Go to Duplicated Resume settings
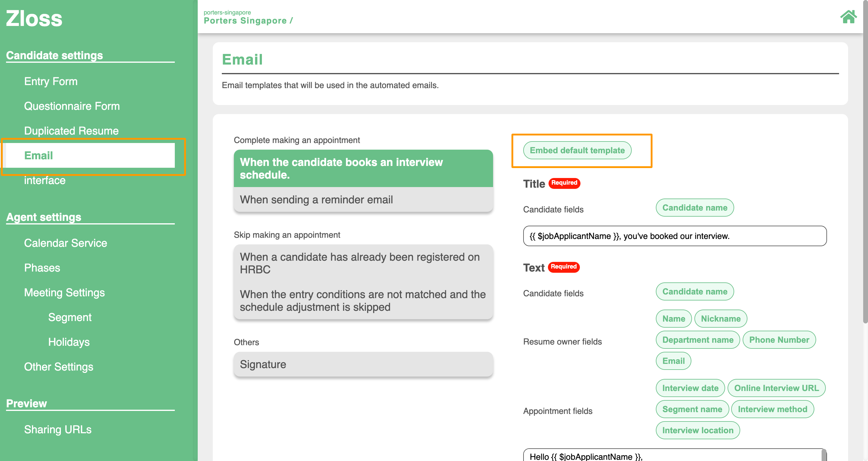868x461 pixels. [x=71, y=131]
